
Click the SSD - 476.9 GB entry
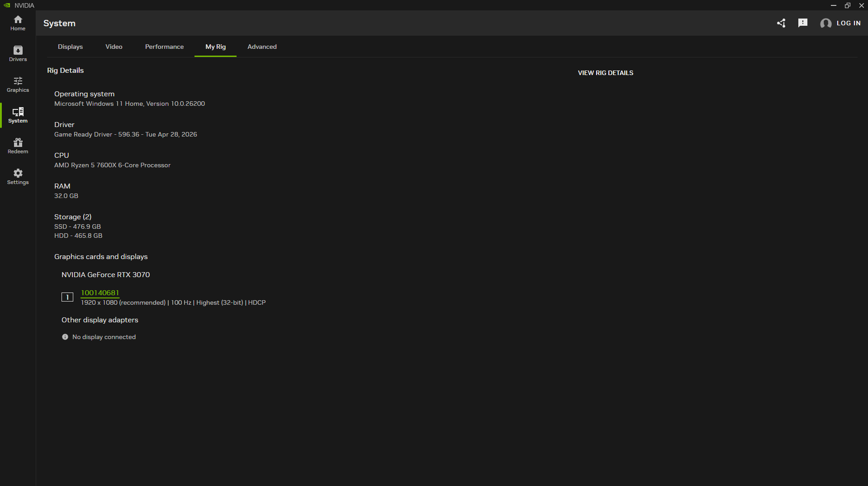tap(77, 226)
